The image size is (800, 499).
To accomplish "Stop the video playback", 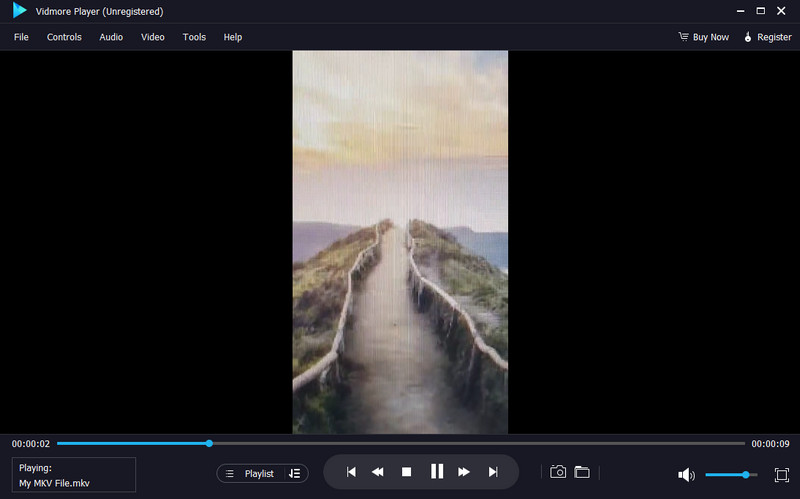I will 406,472.
